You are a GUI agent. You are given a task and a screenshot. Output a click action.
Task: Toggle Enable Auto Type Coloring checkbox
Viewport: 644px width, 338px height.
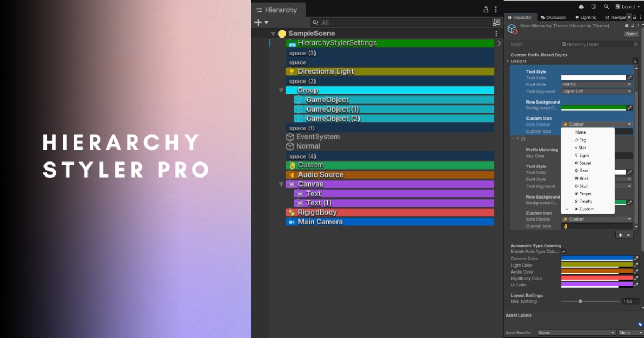coord(563,251)
